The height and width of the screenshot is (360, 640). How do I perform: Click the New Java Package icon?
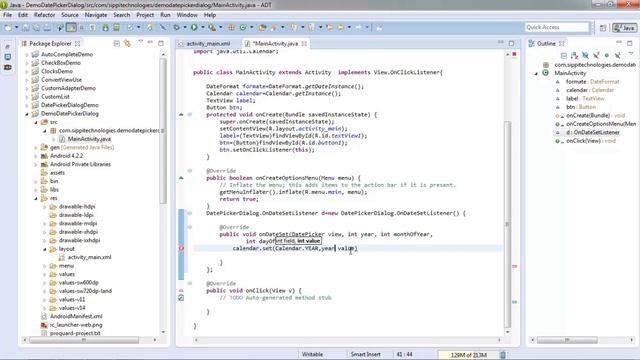[x=231, y=27]
